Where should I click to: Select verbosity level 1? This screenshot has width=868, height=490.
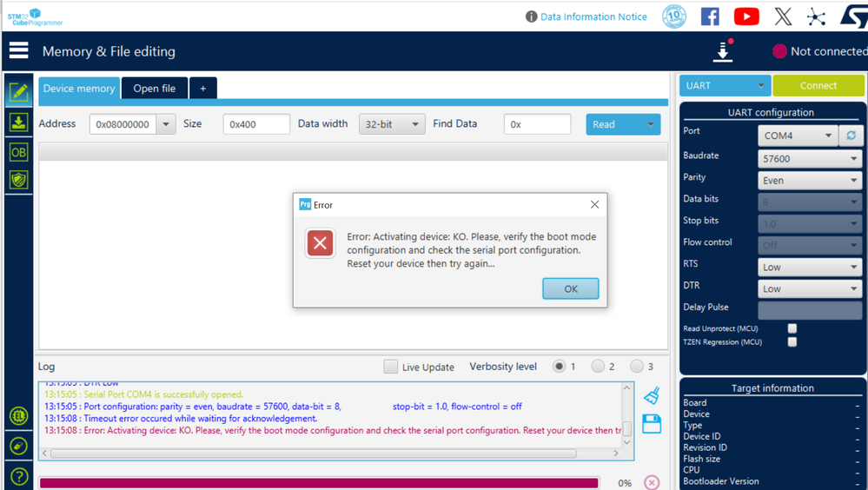559,366
